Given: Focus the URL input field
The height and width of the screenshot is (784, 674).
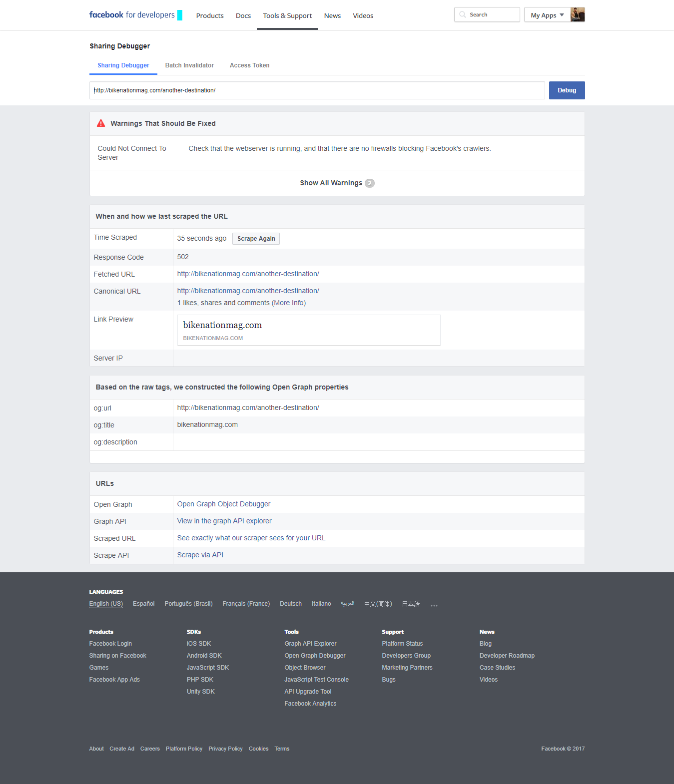Looking at the screenshot, I should (317, 90).
